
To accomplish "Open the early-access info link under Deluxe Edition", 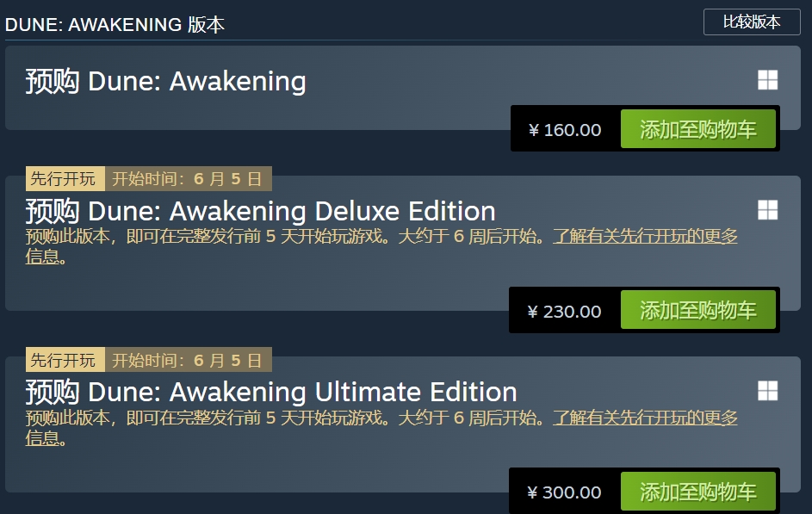I will coord(644,237).
